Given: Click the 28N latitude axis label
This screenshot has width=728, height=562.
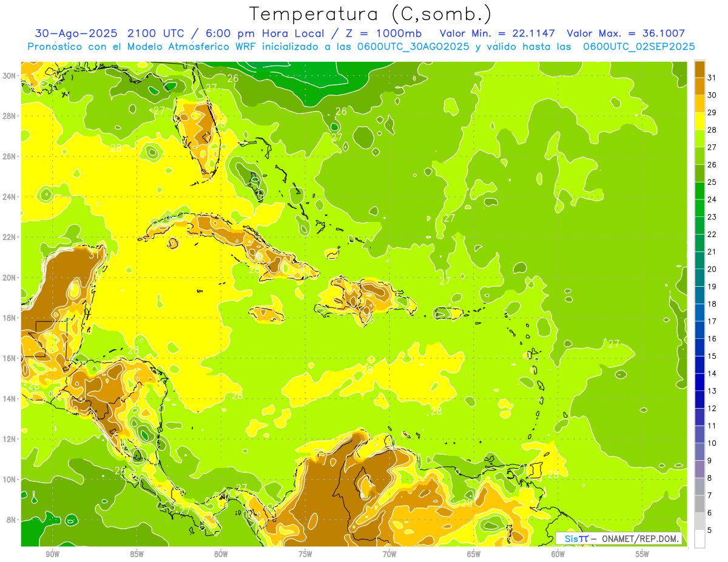Looking at the screenshot, I should (x=9, y=116).
